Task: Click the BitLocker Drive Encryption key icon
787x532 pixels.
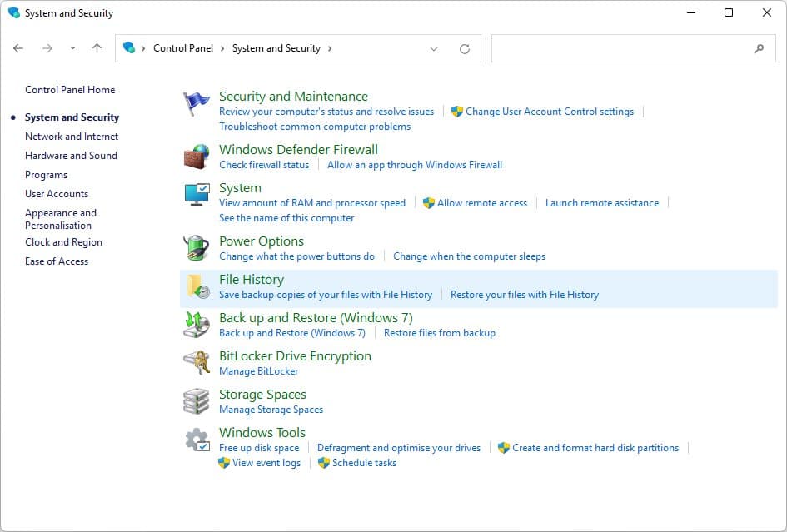Action: pos(197,363)
